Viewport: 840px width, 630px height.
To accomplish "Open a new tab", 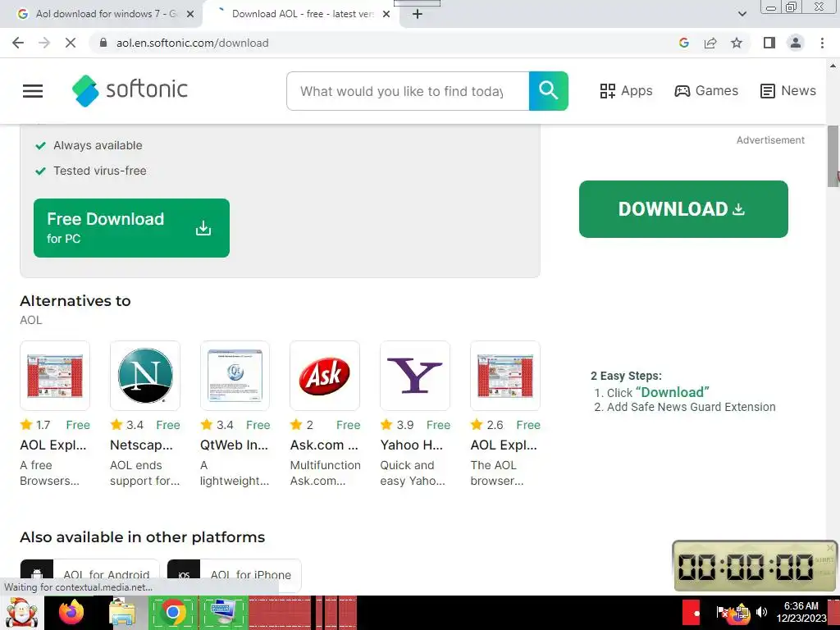I will (418, 15).
